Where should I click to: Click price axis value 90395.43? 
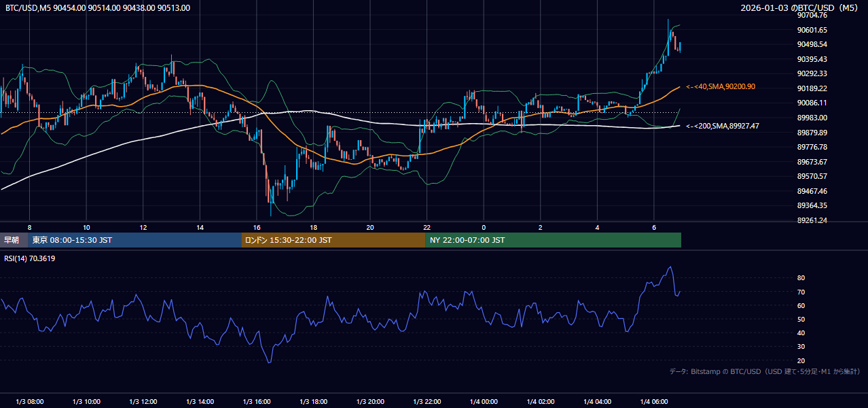pos(812,59)
